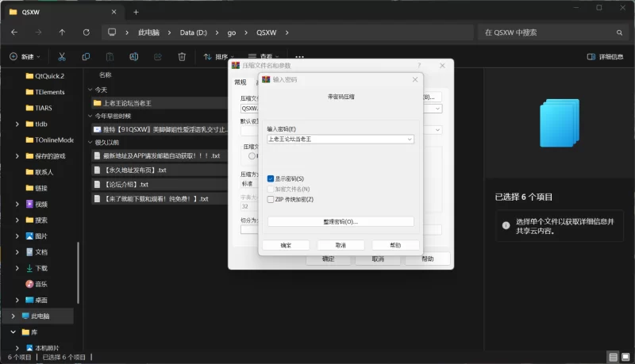This screenshot has height=364, width=635.
Task: Toggle Show password checkbox
Action: click(271, 178)
